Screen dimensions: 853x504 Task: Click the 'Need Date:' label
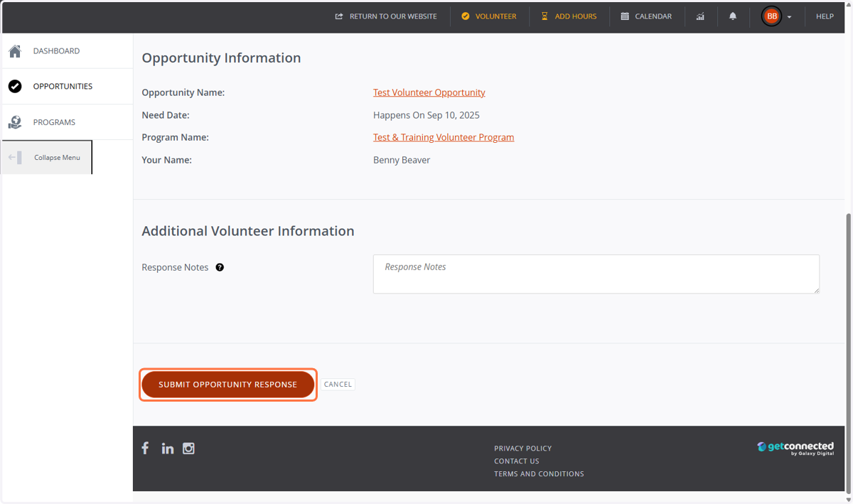tap(166, 115)
